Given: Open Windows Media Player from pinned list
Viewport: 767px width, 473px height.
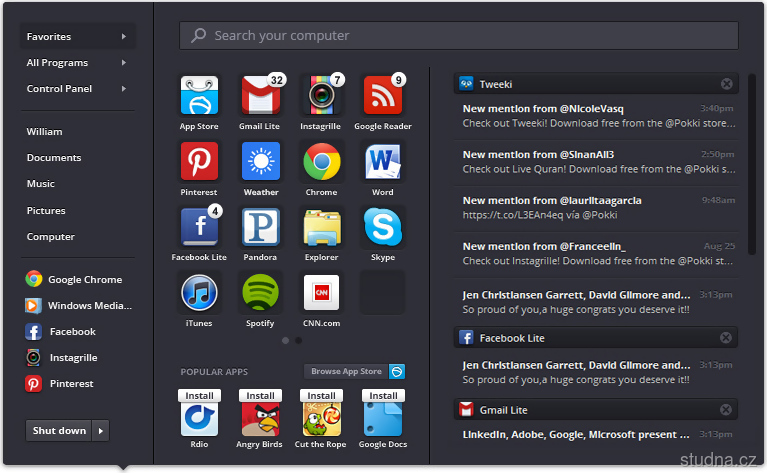Looking at the screenshot, I should point(79,306).
